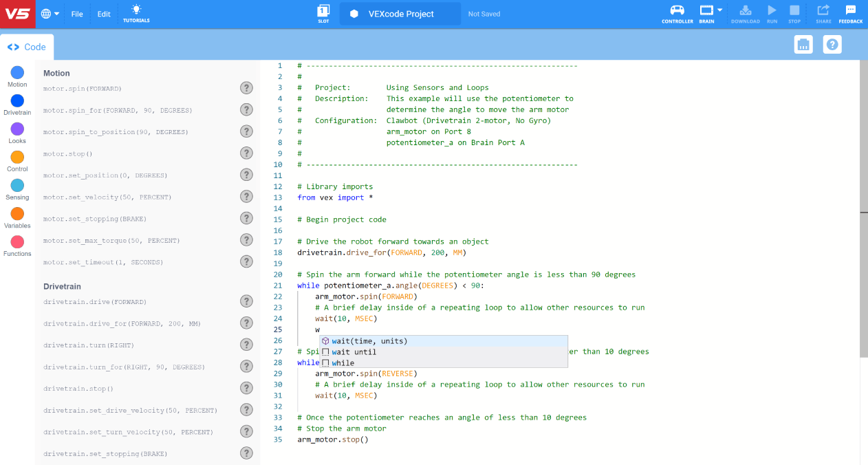
Task: Open Tutorials lightbulb icon
Action: coord(136,13)
